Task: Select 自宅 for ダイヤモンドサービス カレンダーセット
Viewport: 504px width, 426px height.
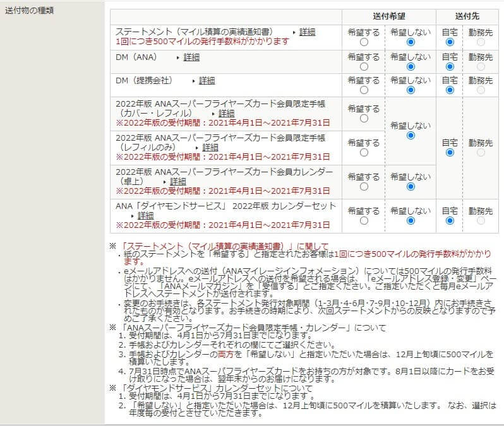Action: point(450,220)
